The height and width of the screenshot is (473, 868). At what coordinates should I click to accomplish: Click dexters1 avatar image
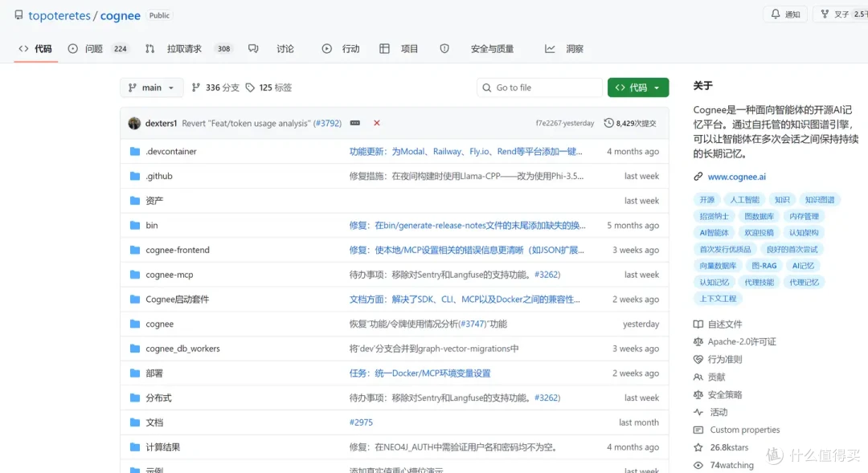(134, 123)
